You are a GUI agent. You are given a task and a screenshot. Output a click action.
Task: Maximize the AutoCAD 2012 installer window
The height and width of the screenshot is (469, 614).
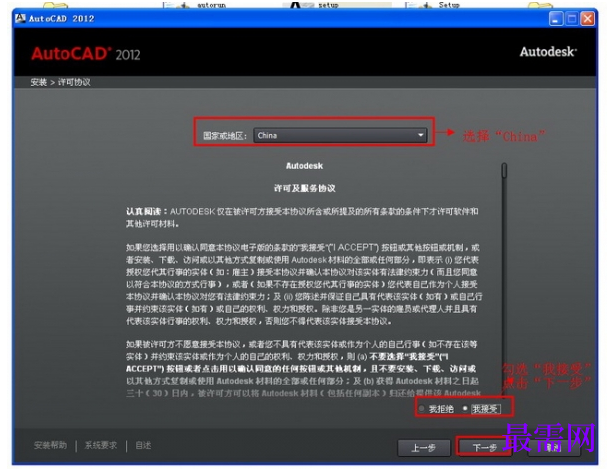(572, 18)
